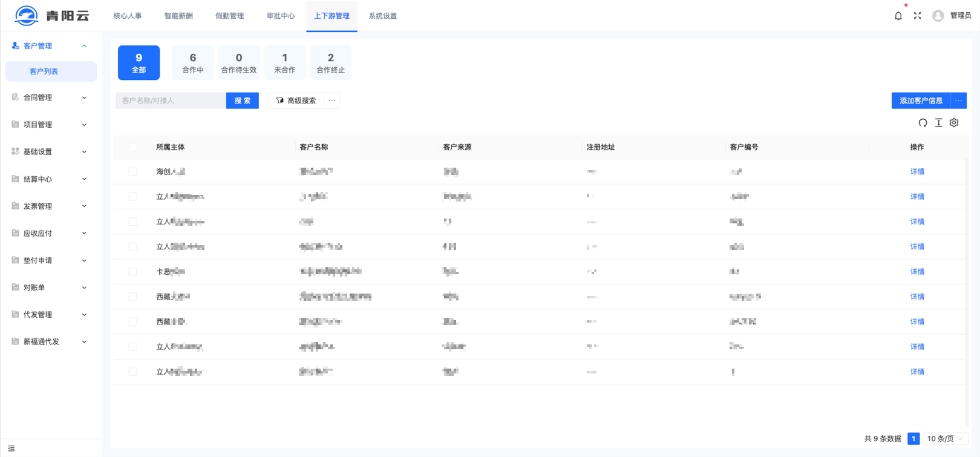Screen dimensions: 980x457
Task: Open 高级搜索 advanced search
Action: click(296, 100)
